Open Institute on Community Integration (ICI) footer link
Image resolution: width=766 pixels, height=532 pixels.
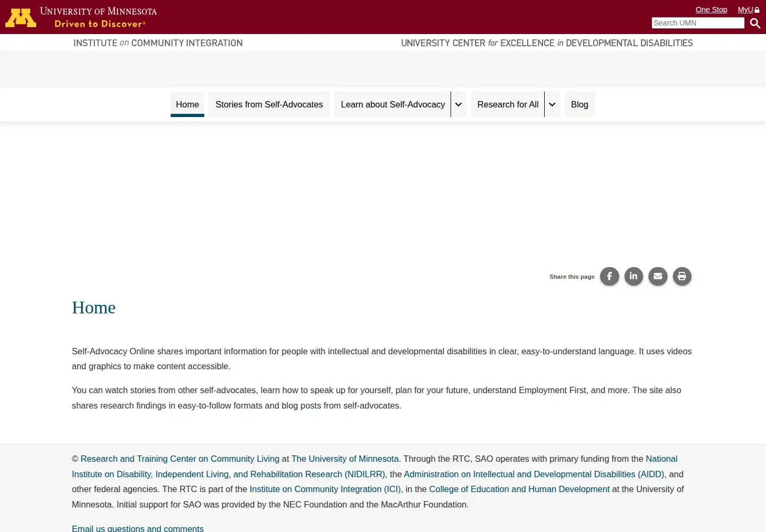click(326, 489)
